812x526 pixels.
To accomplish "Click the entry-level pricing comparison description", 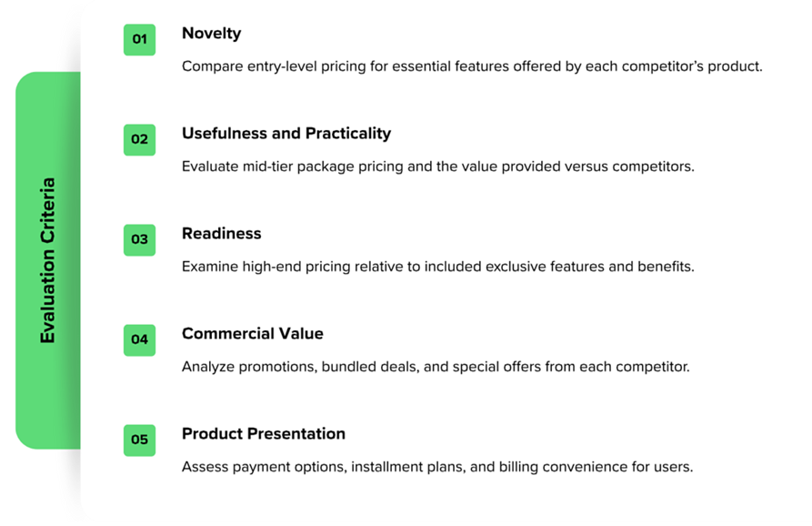I will tap(471, 66).
